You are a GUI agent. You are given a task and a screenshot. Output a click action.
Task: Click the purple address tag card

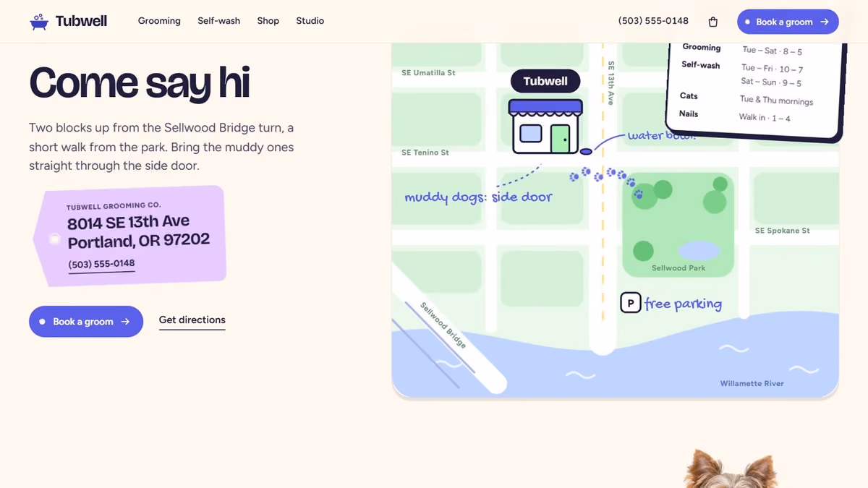[129, 235]
